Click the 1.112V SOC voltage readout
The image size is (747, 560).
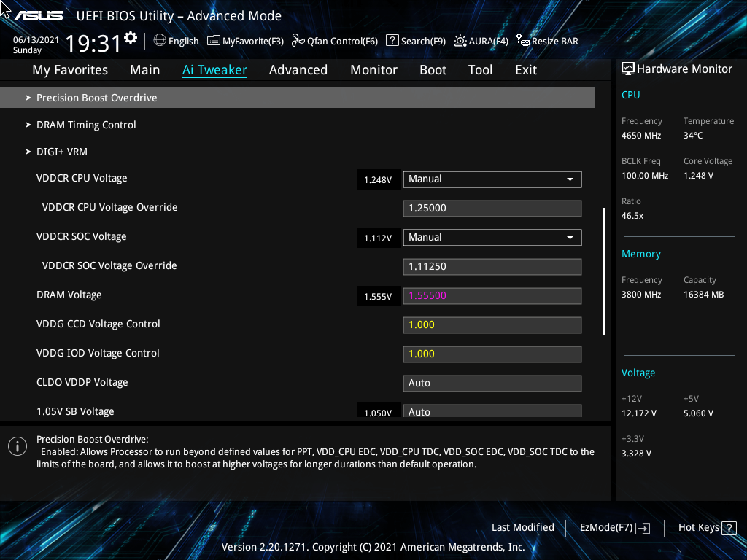tap(378, 238)
